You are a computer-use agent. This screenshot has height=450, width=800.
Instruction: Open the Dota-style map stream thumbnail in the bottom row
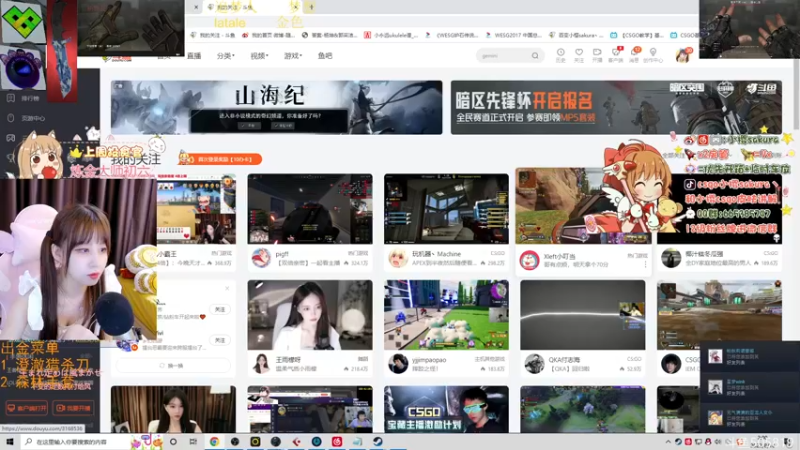click(583, 409)
